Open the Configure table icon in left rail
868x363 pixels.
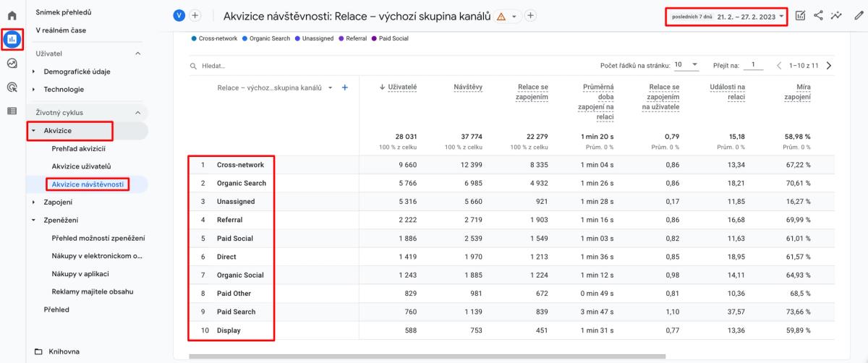tap(12, 111)
